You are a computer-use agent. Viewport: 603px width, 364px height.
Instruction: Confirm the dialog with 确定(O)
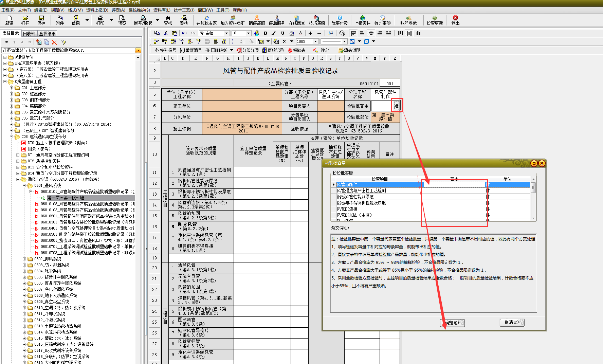tap(452, 323)
